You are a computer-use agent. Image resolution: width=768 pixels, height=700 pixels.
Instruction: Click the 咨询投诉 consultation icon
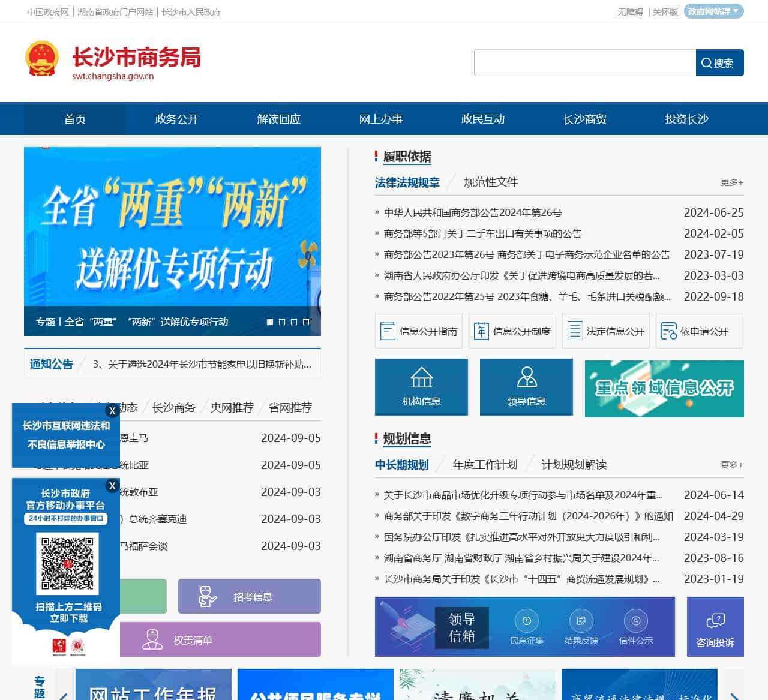coord(715,627)
